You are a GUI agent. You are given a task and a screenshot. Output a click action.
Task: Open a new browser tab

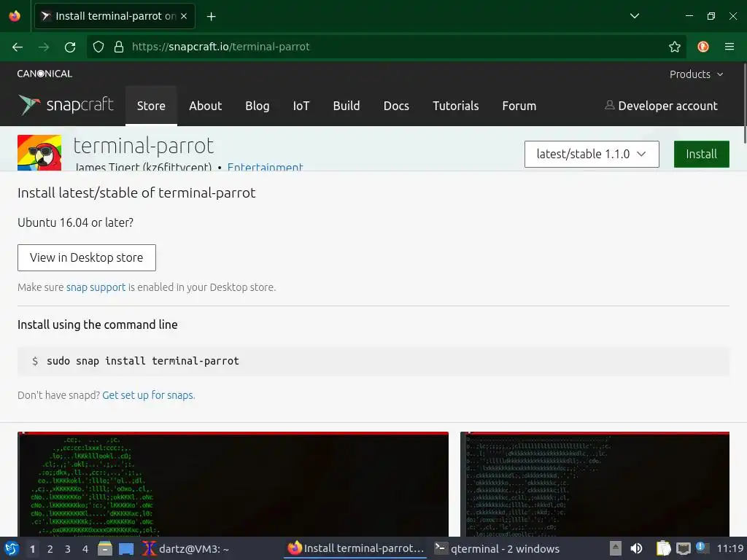[211, 17]
